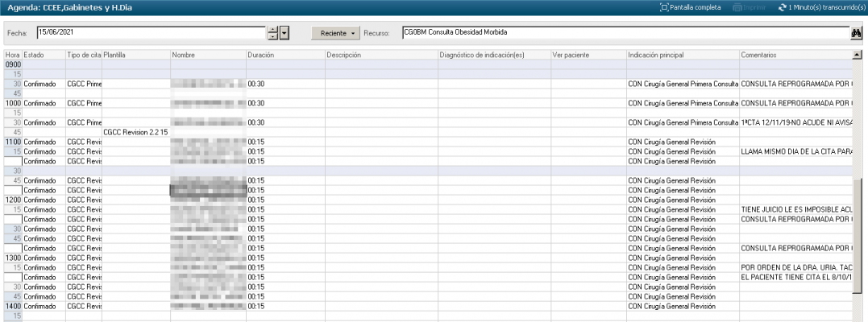Click the binoculars search icon for Recurso
The image size is (868, 322).
coord(857,33)
